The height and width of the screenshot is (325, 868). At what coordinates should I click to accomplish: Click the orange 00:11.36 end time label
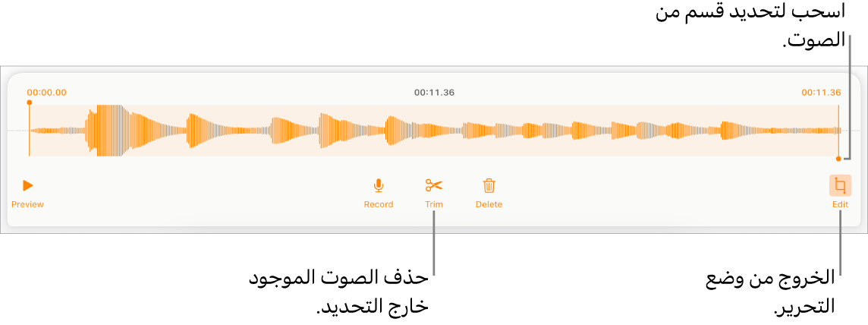[821, 93]
